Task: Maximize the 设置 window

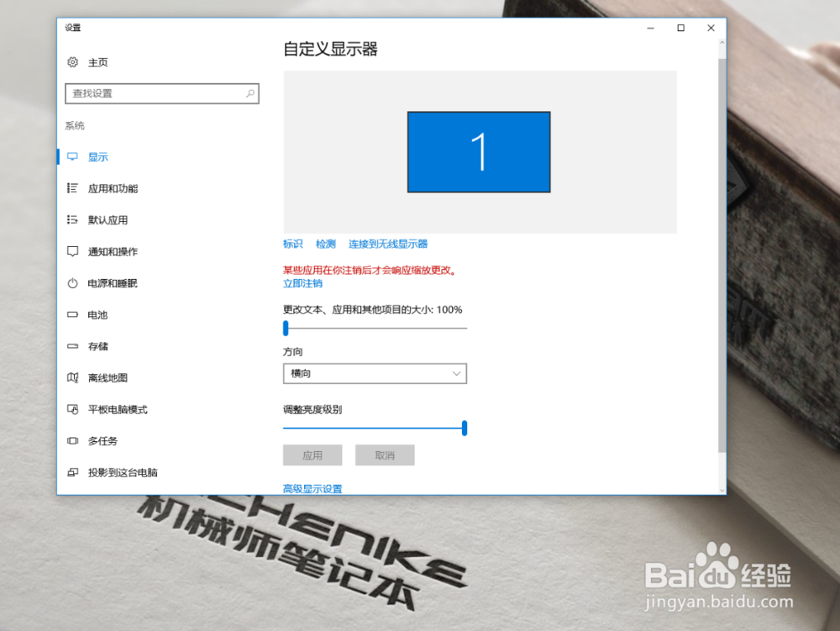Action: pyautogui.click(x=681, y=28)
